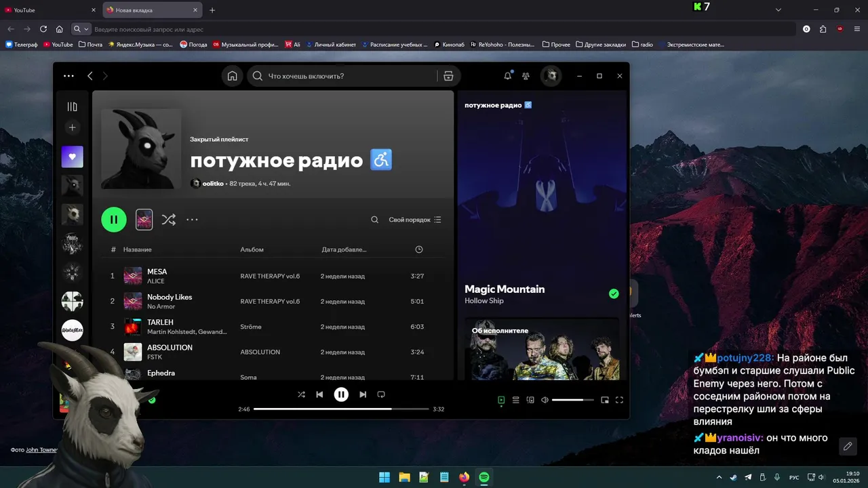Open Об исполнителе artist card

(x=542, y=349)
